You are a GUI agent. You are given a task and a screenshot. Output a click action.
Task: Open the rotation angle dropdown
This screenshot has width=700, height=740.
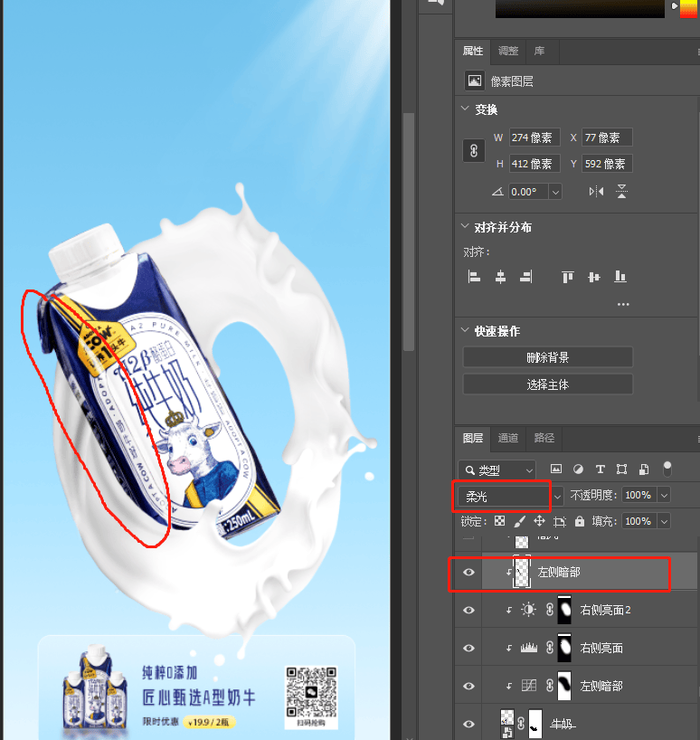(555, 192)
